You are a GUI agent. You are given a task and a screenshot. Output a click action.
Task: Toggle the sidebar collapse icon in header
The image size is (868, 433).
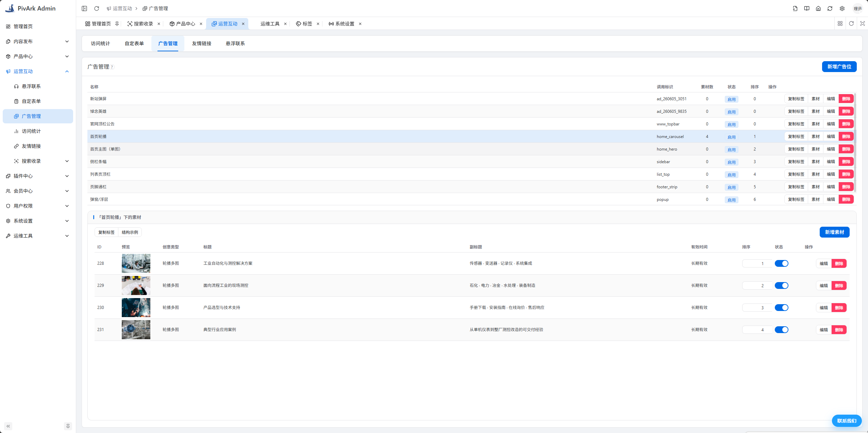(84, 8)
